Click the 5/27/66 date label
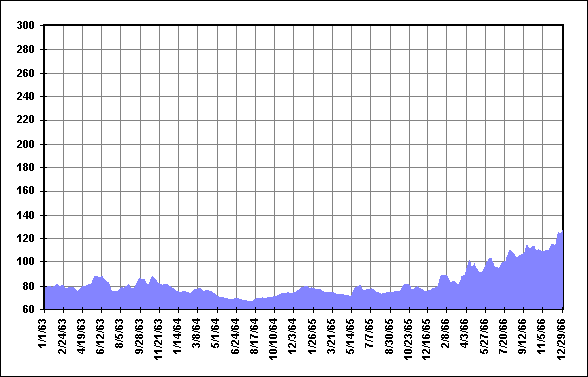Image resolution: width=588 pixels, height=377 pixels. pos(484,336)
